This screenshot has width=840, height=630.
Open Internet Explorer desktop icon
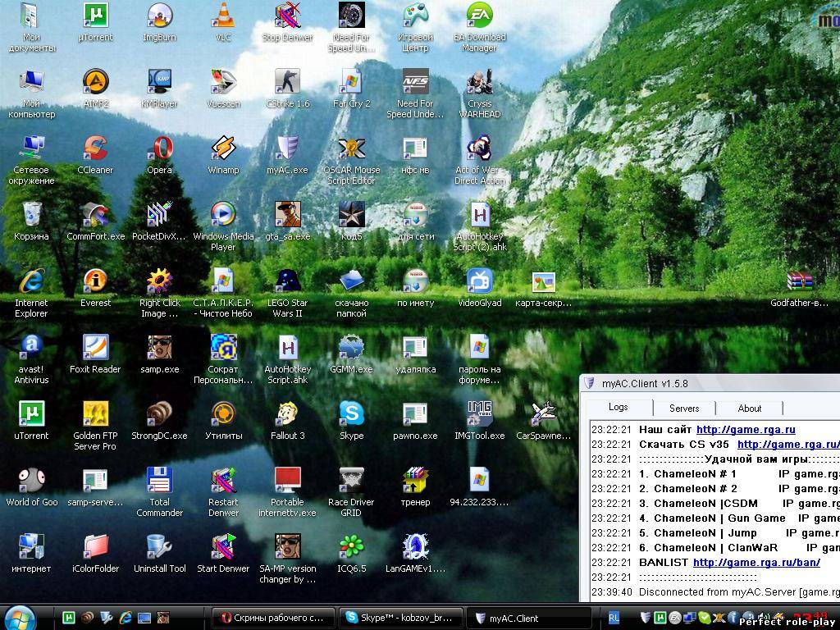[31, 293]
